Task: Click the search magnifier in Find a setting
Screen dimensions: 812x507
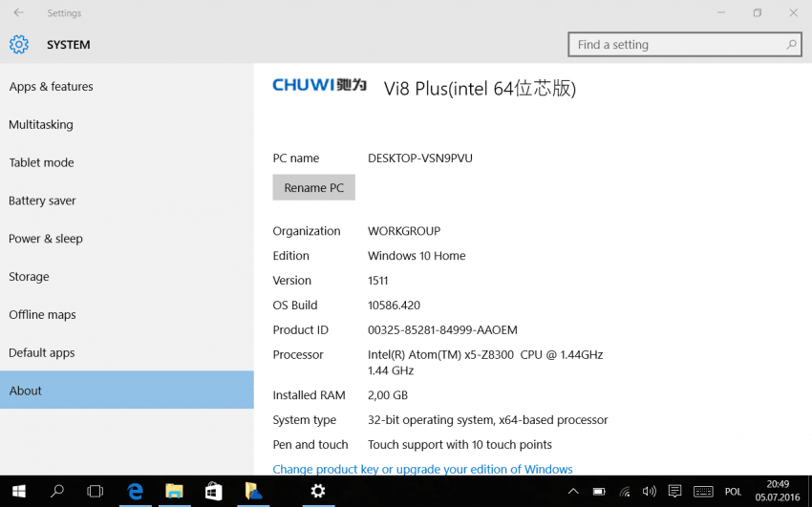Action: (x=791, y=45)
